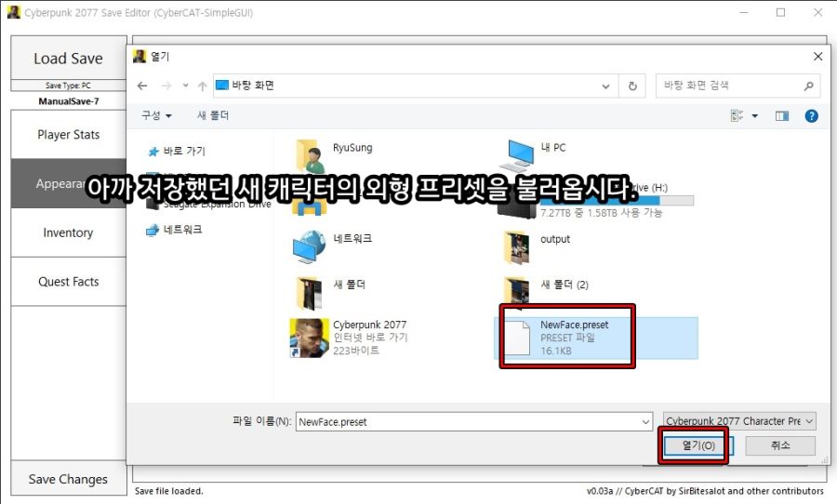The height and width of the screenshot is (504, 837).
Task: Click Load Save in the editor window
Action: [x=68, y=59]
